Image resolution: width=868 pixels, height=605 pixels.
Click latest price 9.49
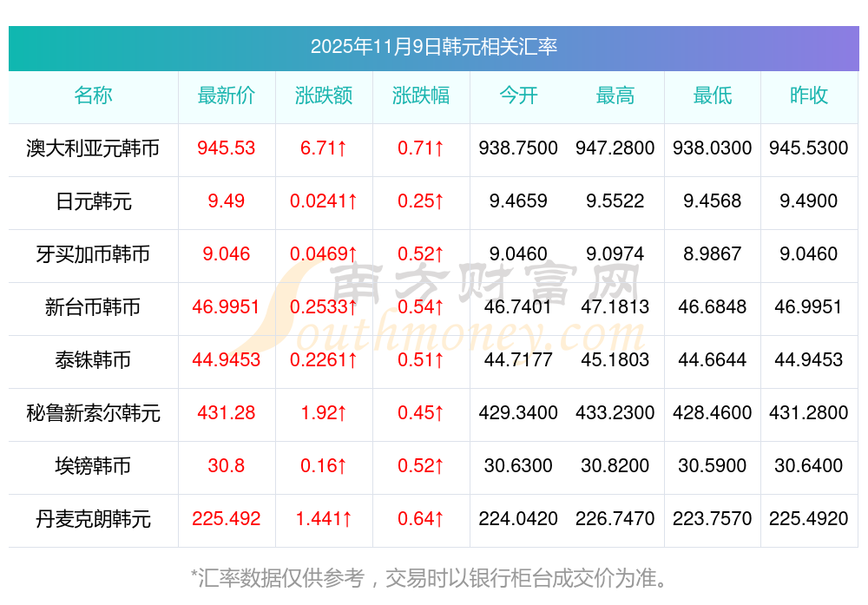pyautogui.click(x=227, y=201)
